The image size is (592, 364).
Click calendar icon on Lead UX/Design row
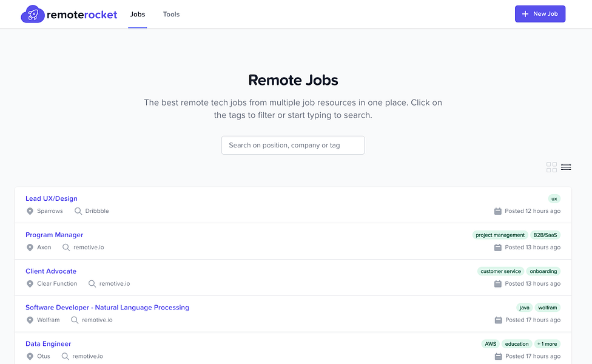(498, 211)
